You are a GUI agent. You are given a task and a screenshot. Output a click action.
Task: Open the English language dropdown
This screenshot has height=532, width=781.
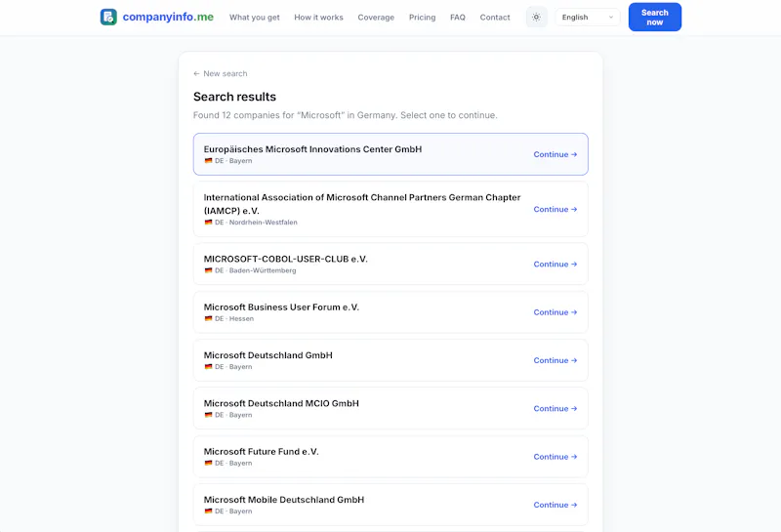588,17
